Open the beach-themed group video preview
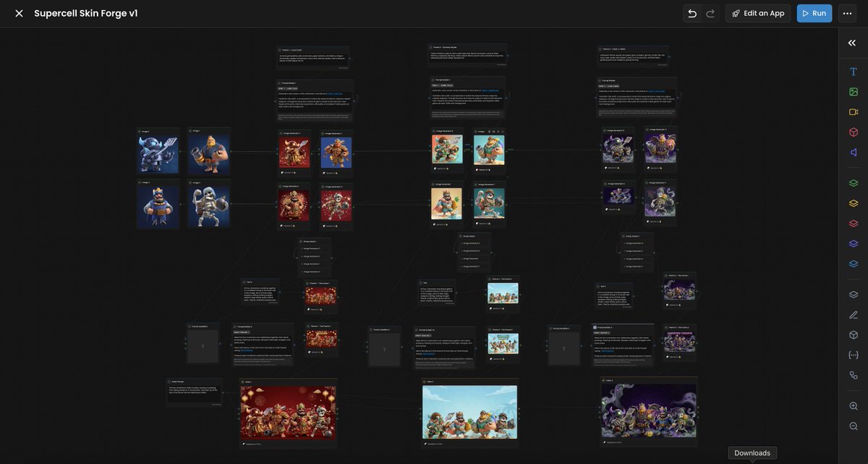This screenshot has width=868, height=464. [x=470, y=412]
